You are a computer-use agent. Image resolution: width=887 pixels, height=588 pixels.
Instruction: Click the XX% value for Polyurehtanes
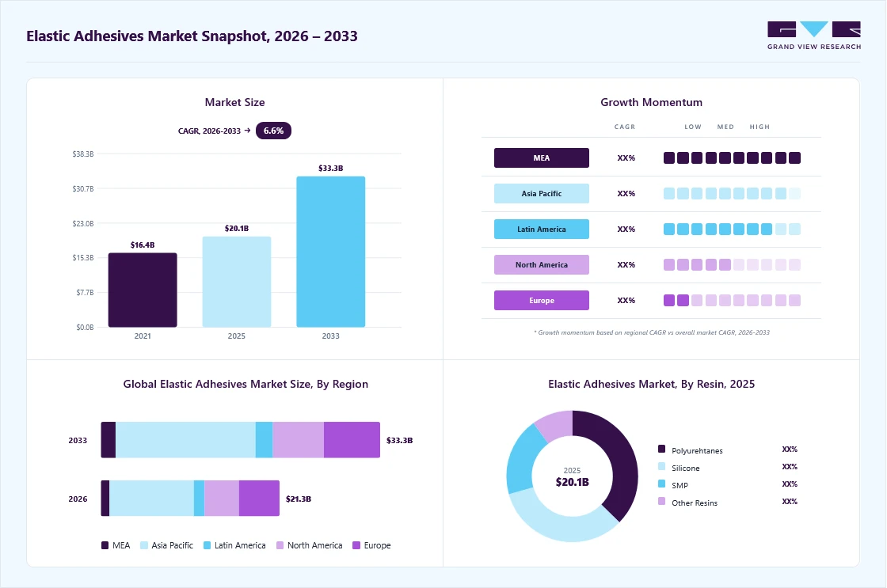click(x=790, y=450)
